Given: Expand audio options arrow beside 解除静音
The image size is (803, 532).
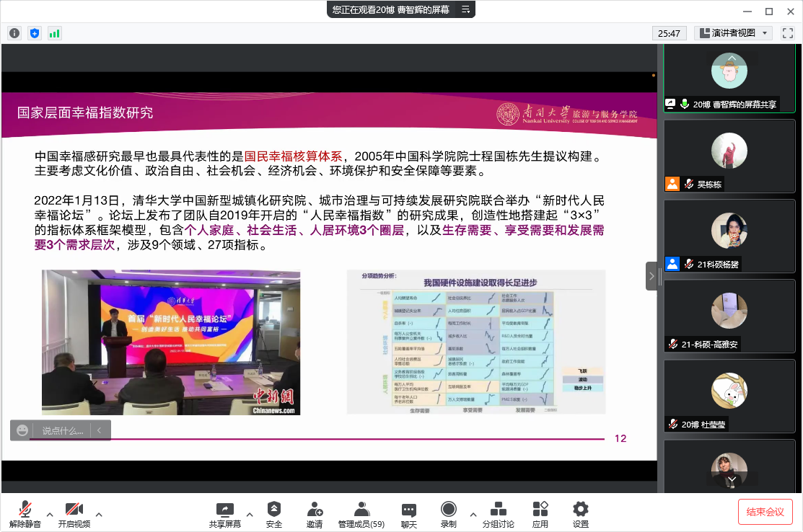Looking at the screenshot, I should [50, 514].
